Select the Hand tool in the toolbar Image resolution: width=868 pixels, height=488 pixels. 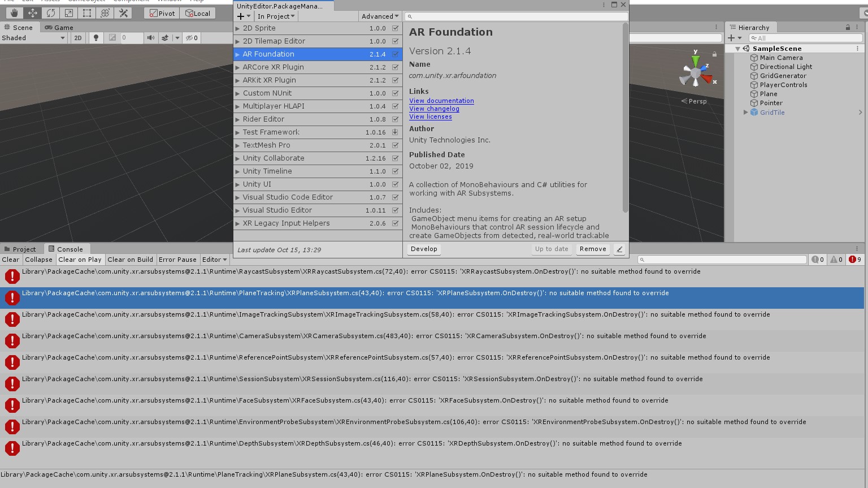[x=14, y=13]
